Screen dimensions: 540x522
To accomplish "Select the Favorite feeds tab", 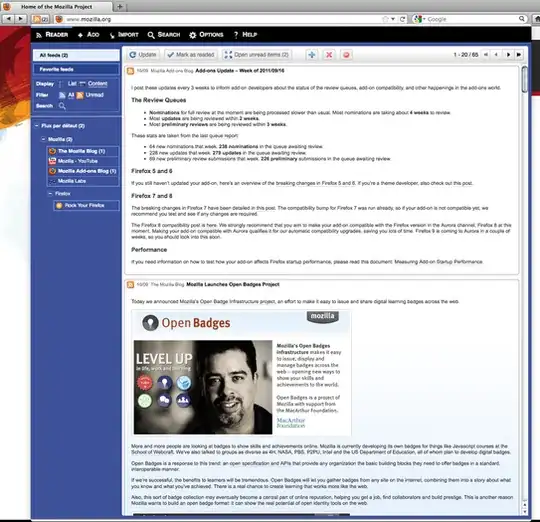I will coord(76,69).
